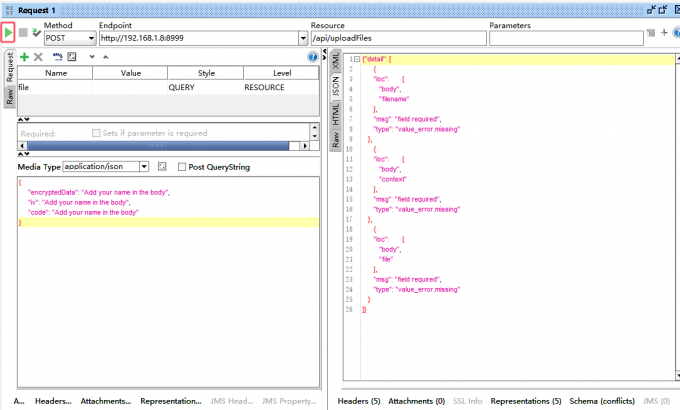Click the QUERY style cell
Screen dimensions: 680x410
206,87
